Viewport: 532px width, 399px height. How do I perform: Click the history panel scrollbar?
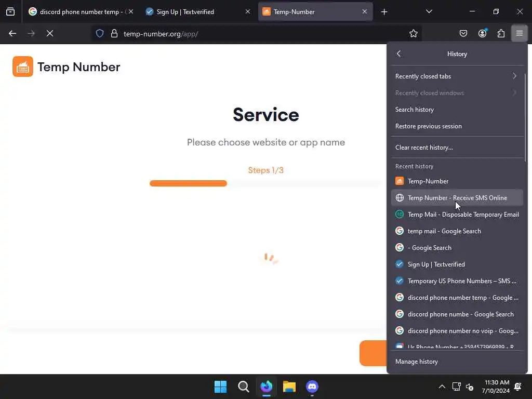525,117
